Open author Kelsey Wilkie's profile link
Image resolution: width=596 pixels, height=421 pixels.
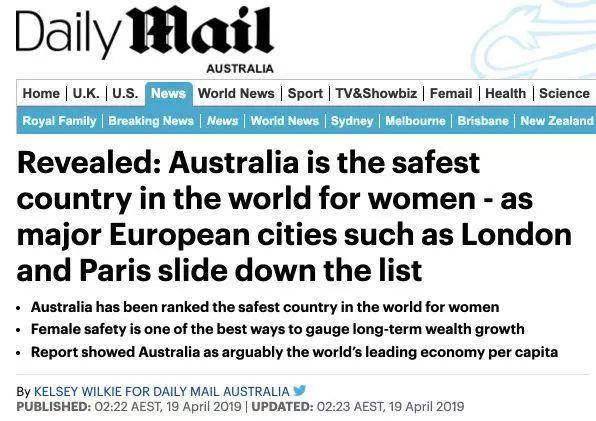[x=162, y=391]
